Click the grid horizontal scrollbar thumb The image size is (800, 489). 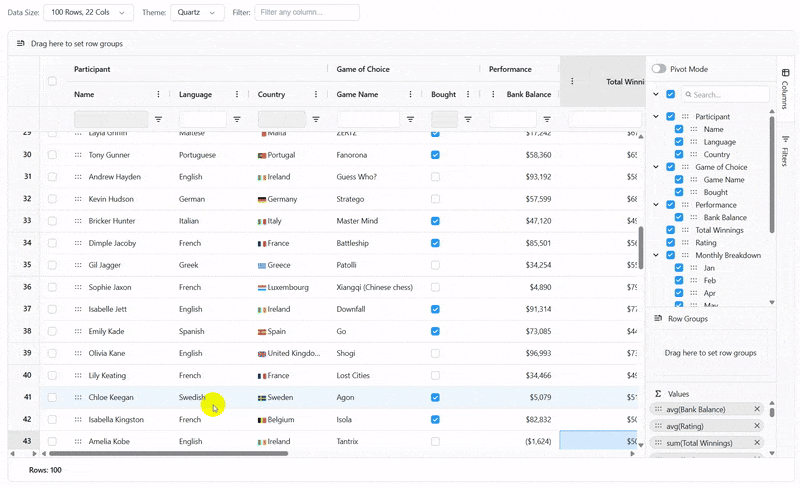pyautogui.click(x=168, y=453)
